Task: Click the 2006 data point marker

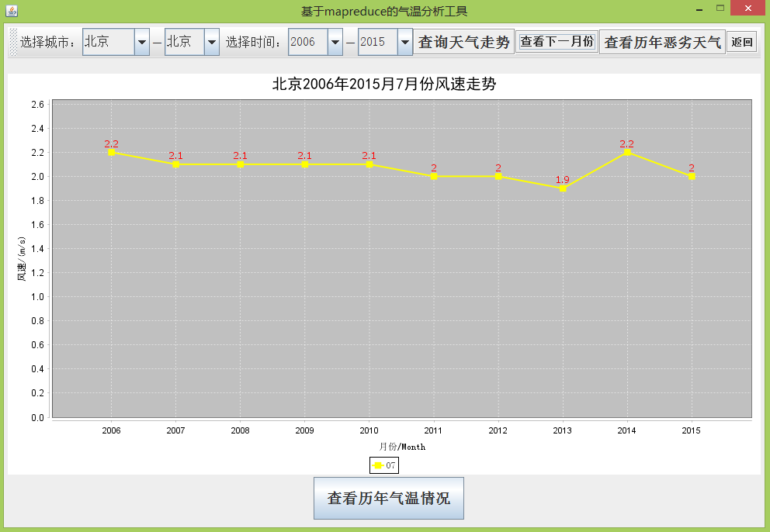Action: [x=112, y=152]
